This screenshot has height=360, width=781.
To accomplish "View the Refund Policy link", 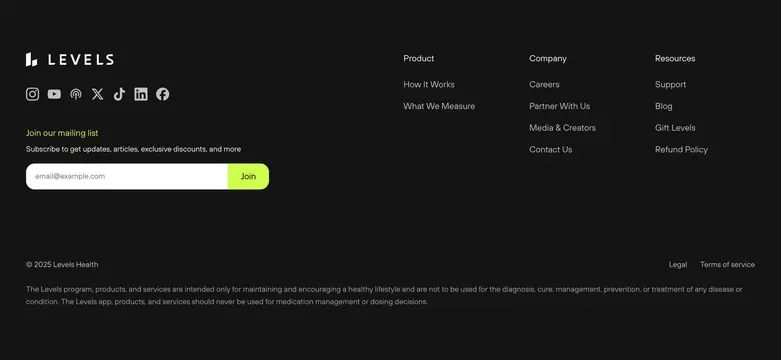I will click(681, 149).
